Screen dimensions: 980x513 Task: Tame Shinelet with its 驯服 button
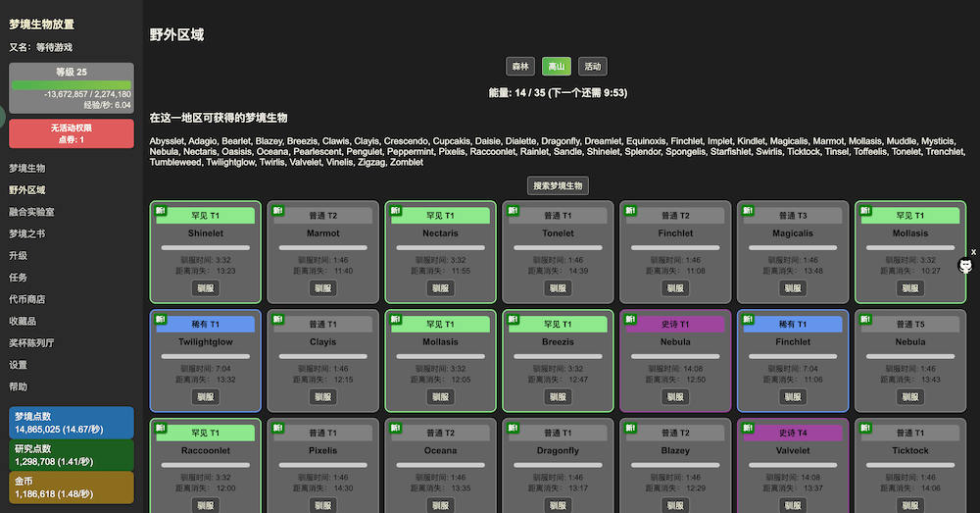pyautogui.click(x=205, y=288)
